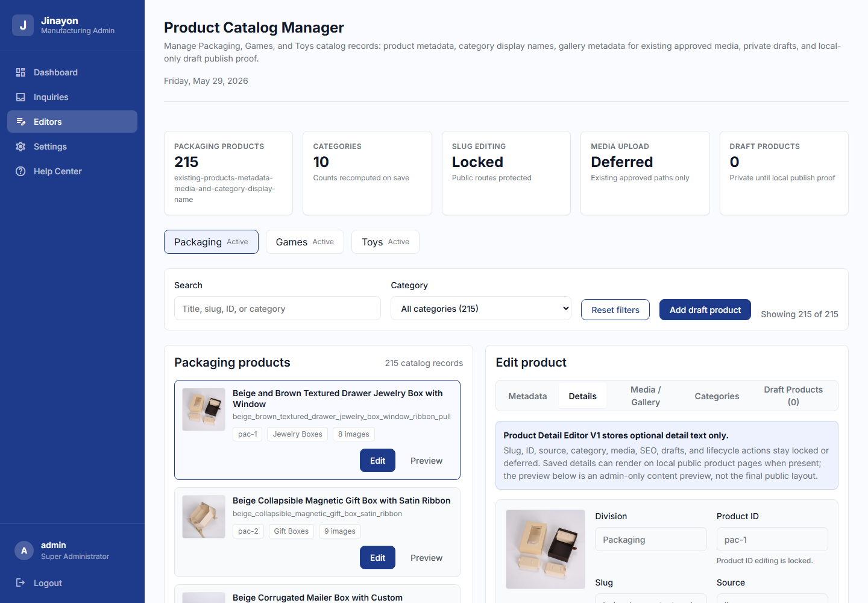Click the 215 catalog records text
The image size is (868, 603).
[424, 363]
